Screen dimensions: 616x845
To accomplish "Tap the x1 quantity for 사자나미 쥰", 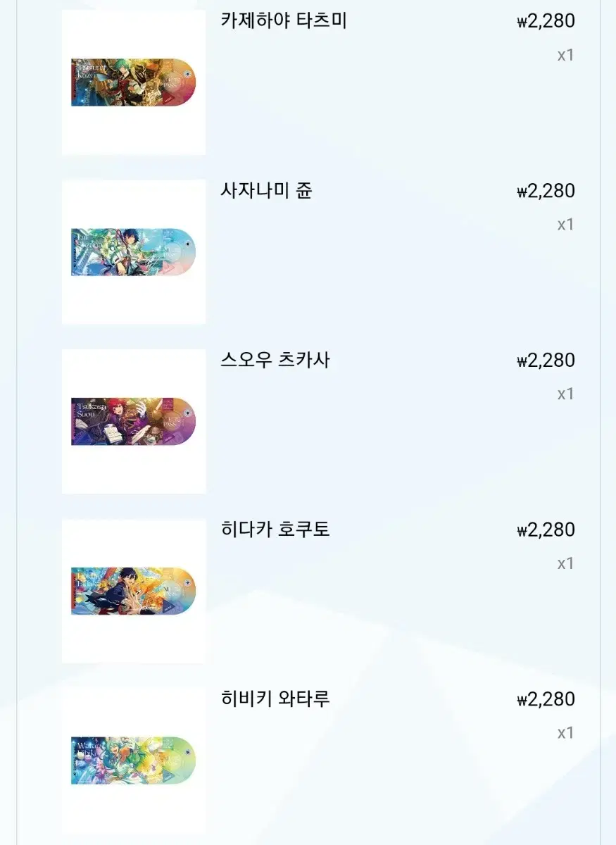I will pyautogui.click(x=565, y=225).
